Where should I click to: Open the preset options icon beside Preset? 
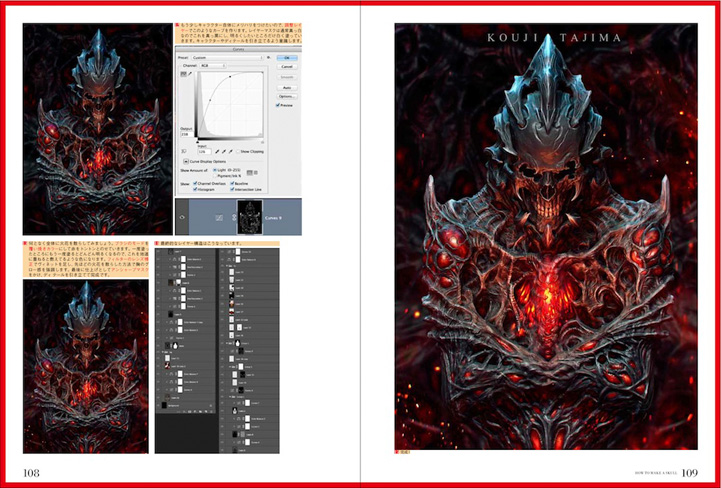coord(268,57)
